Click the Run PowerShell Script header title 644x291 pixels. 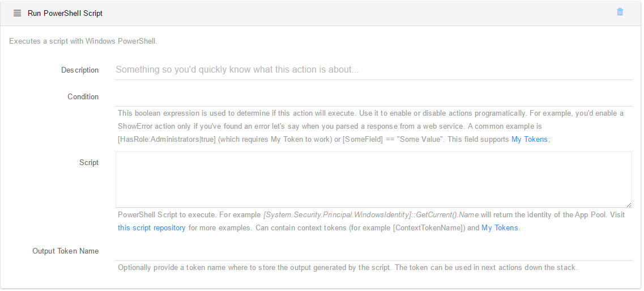click(x=65, y=13)
